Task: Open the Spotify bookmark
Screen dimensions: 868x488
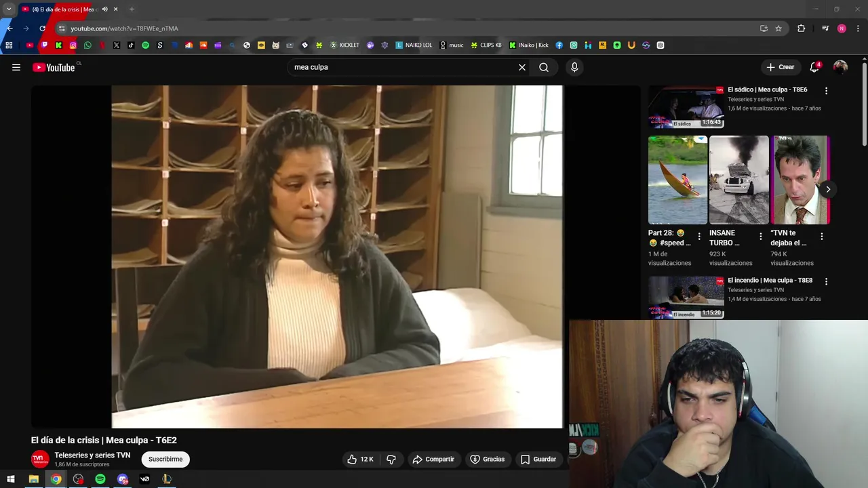Action: pyautogui.click(x=145, y=45)
